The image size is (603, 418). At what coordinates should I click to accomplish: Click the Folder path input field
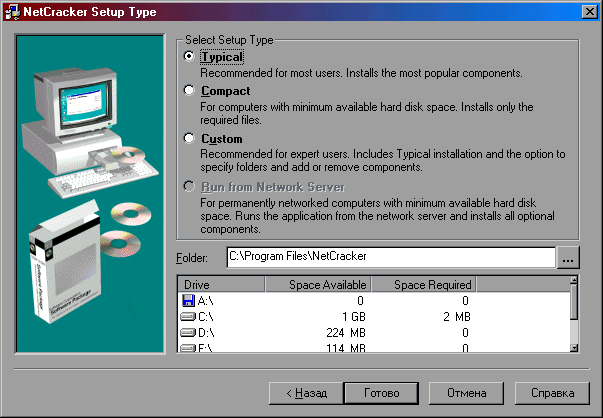click(x=391, y=257)
